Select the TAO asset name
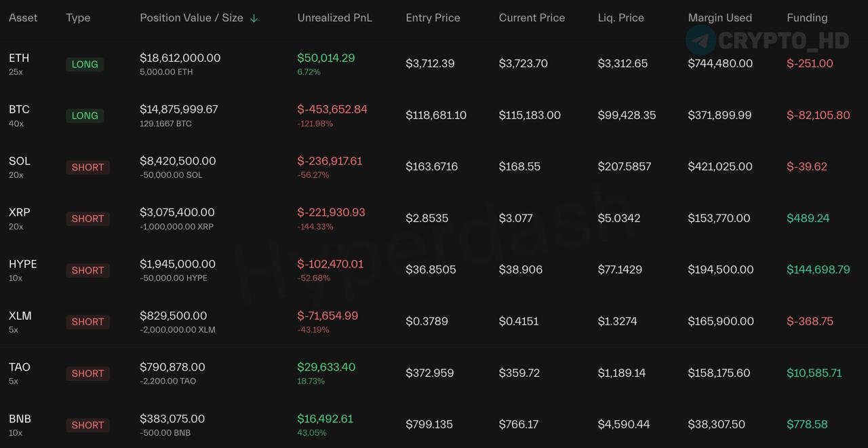Image resolution: width=868 pixels, height=448 pixels. 20,367
